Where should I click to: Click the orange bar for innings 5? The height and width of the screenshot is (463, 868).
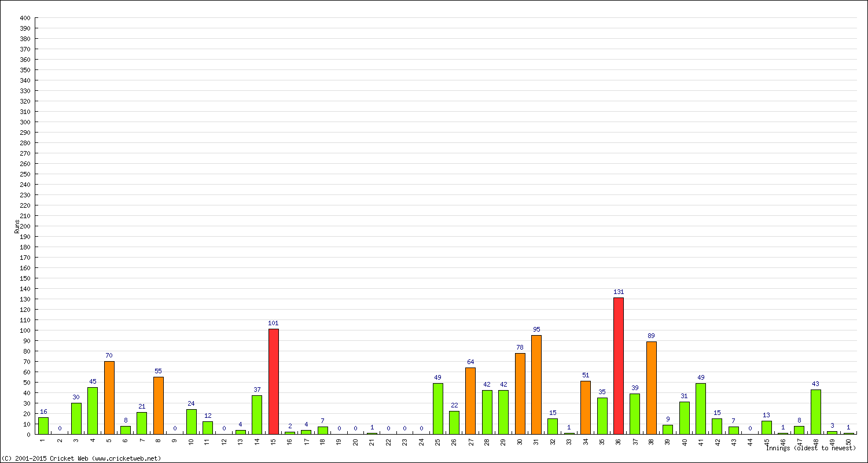109,398
